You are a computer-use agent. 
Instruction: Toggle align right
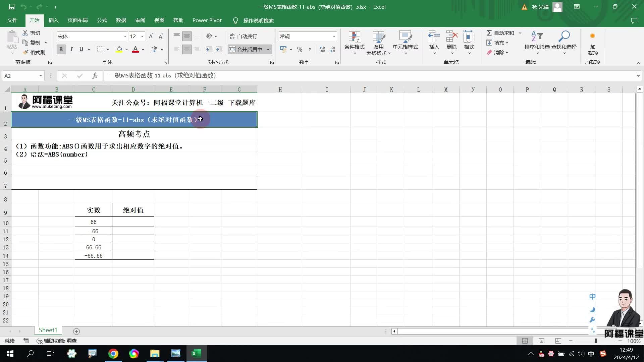197,49
